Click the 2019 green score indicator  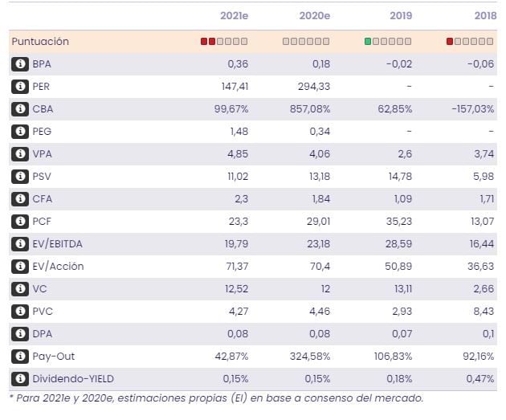(x=368, y=41)
